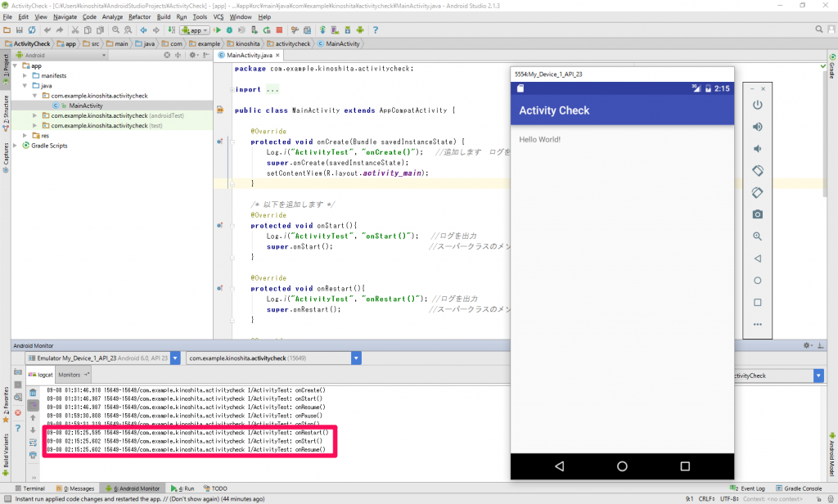The image size is (838, 504).
Task: Click the emulator zoom magnifier icon
Action: pyautogui.click(x=757, y=236)
